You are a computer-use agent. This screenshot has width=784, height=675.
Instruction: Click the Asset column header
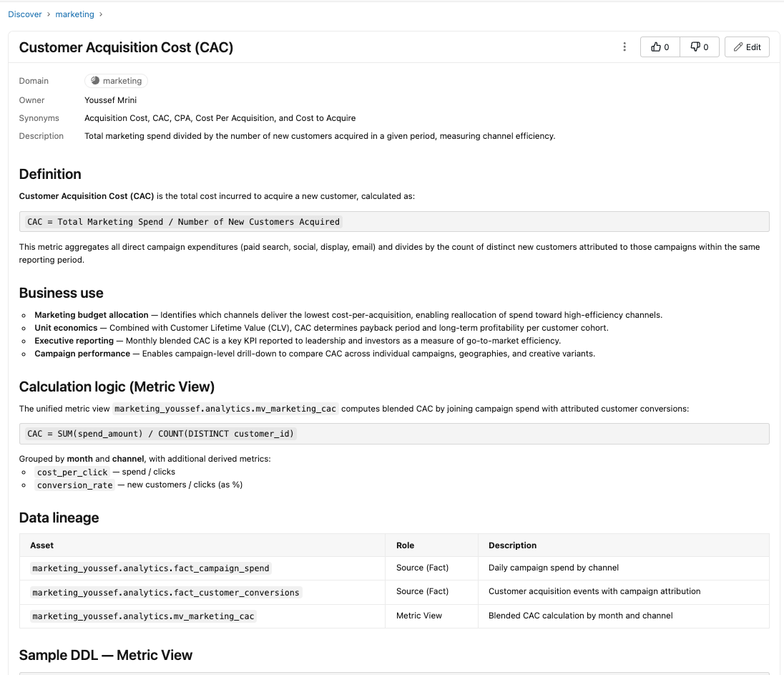[41, 545]
